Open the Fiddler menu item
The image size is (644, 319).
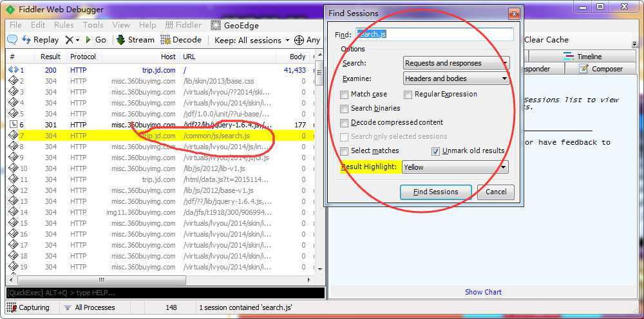coord(184,25)
